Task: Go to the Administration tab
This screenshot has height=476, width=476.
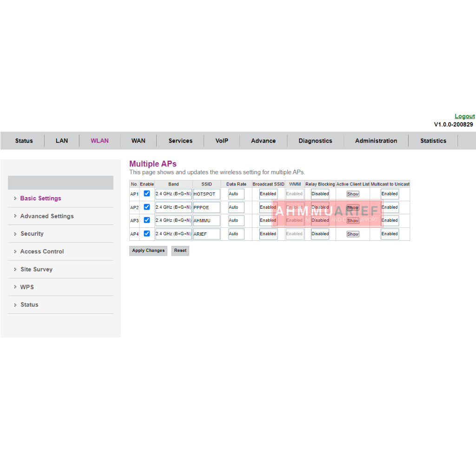Action: (376, 141)
